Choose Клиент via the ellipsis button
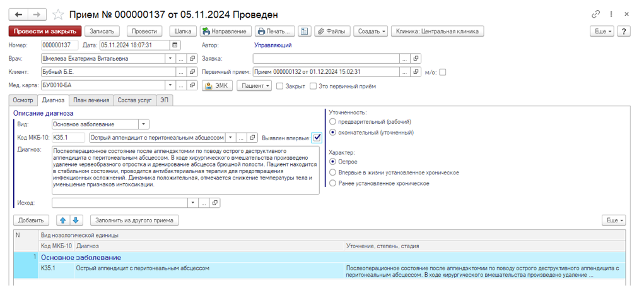 click(x=182, y=72)
